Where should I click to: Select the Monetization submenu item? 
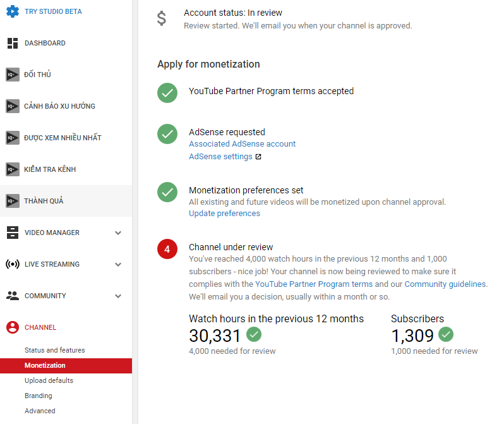(66, 366)
